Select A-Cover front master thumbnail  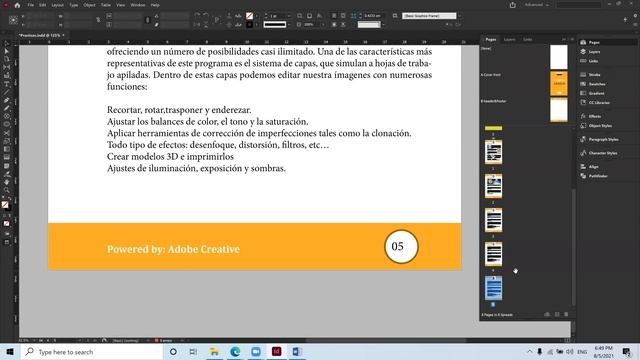pyautogui.click(x=559, y=83)
